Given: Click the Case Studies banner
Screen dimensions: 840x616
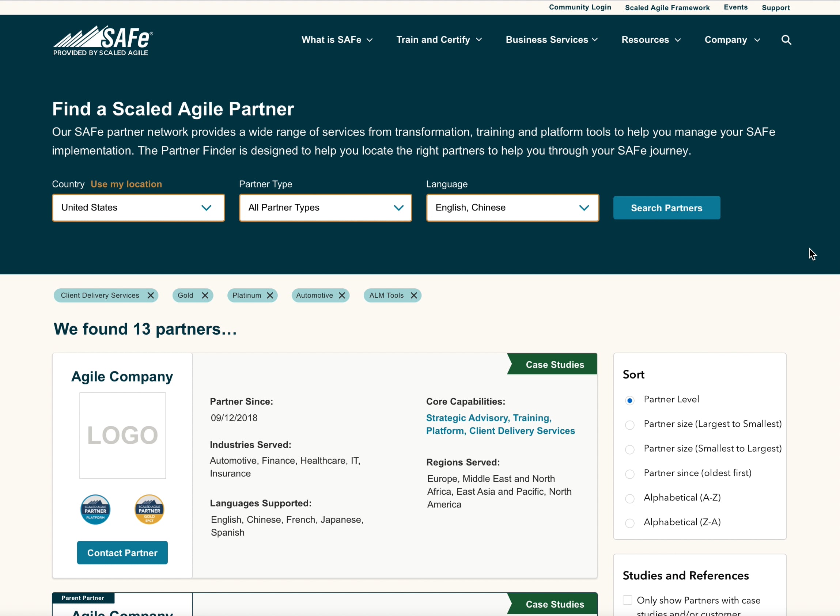Looking at the screenshot, I should click(554, 364).
